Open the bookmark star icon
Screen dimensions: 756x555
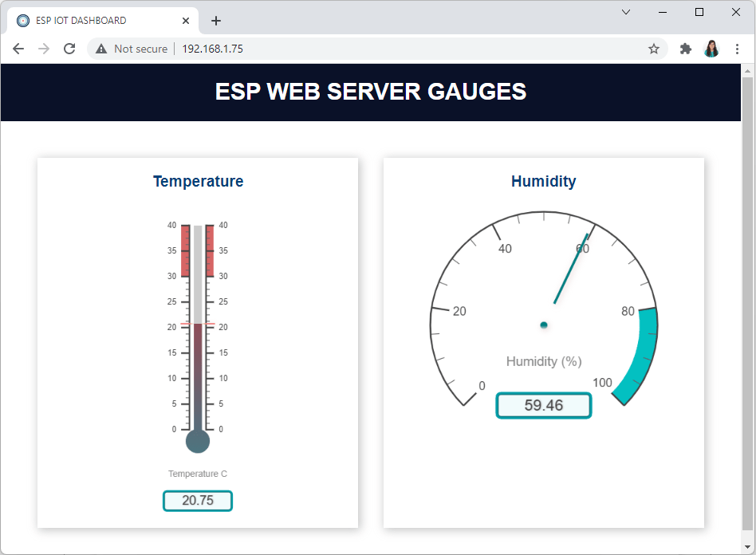[654, 49]
